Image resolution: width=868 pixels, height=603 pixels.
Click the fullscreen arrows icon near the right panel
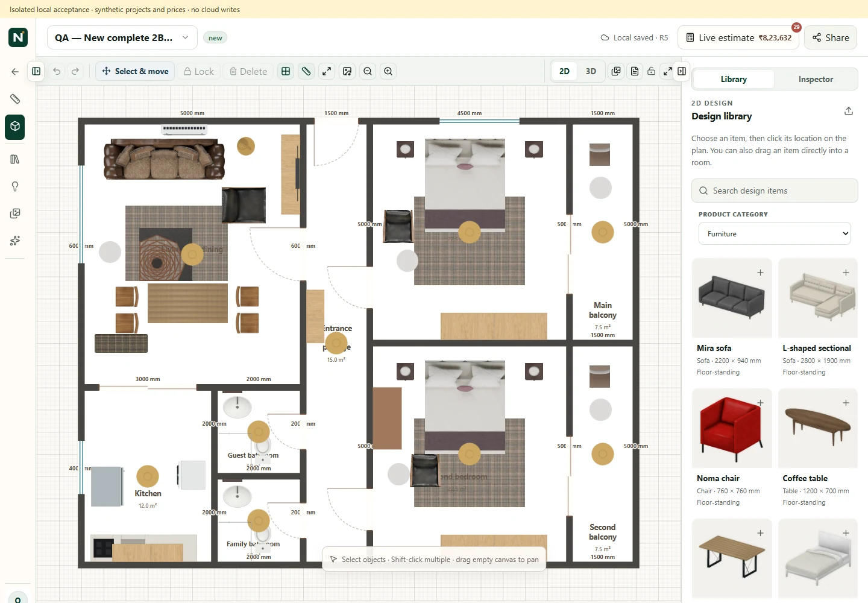tap(668, 71)
